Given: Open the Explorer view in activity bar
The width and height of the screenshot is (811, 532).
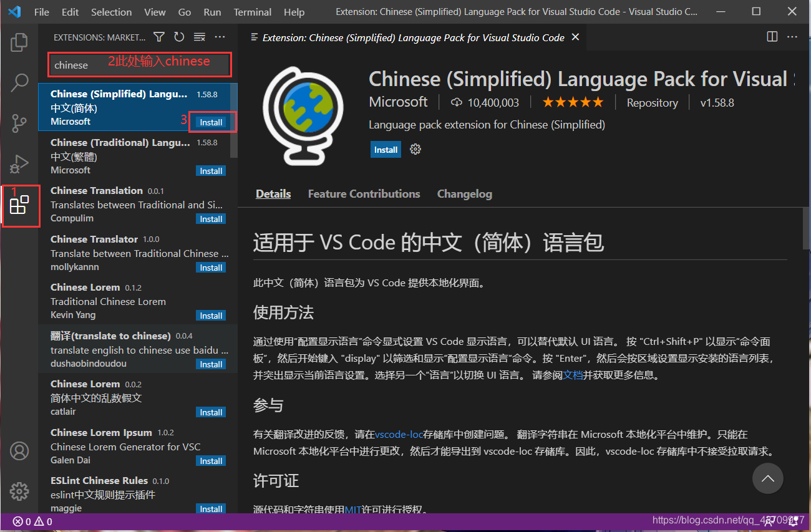Looking at the screenshot, I should pos(19,42).
